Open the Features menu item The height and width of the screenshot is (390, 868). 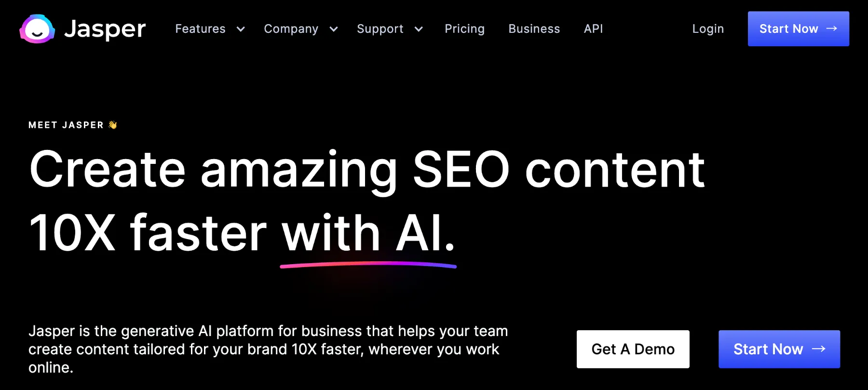(x=200, y=29)
